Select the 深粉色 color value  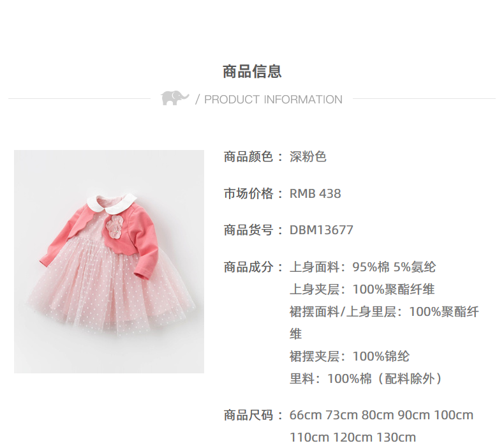point(308,157)
